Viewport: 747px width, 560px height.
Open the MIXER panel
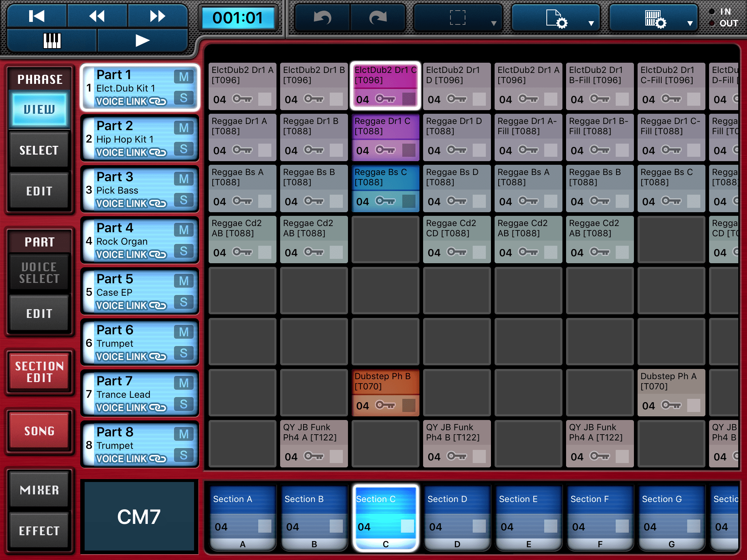click(x=39, y=490)
